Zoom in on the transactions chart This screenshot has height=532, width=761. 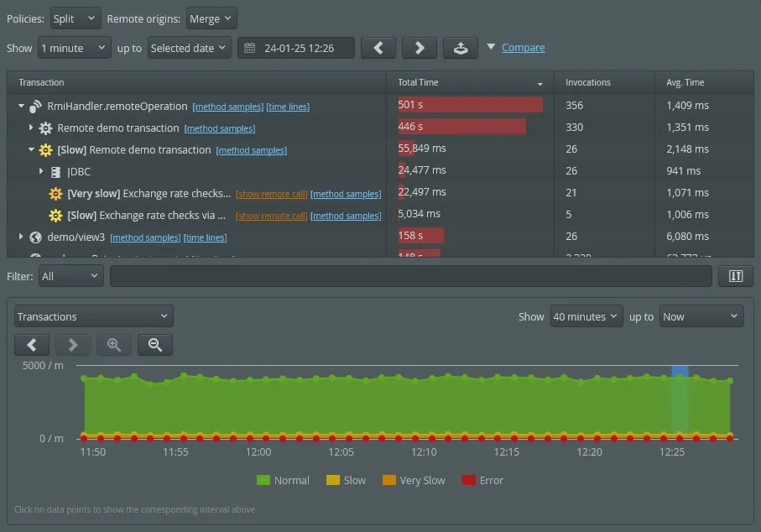tap(114, 344)
